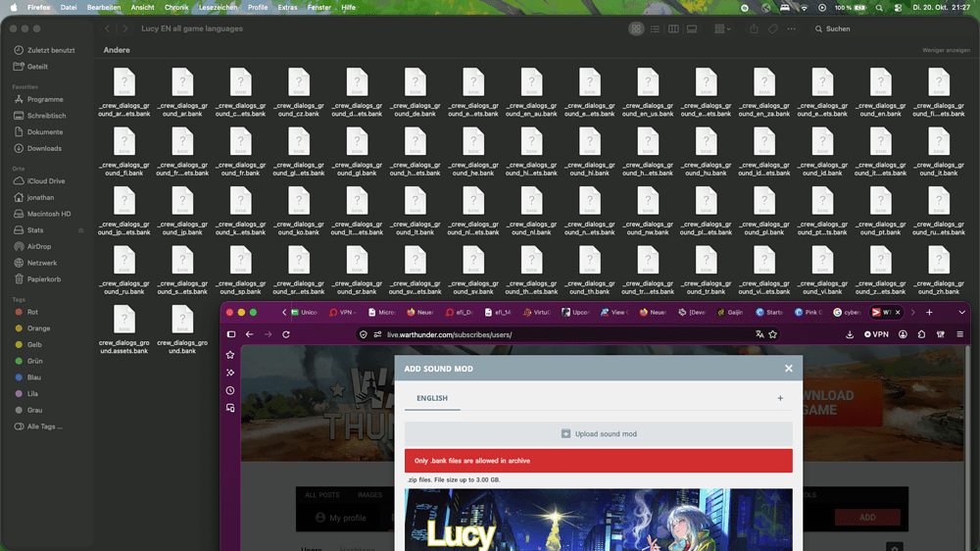Image resolution: width=980 pixels, height=551 pixels.
Task: Open the Bearbeiten menu
Action: click(104, 8)
